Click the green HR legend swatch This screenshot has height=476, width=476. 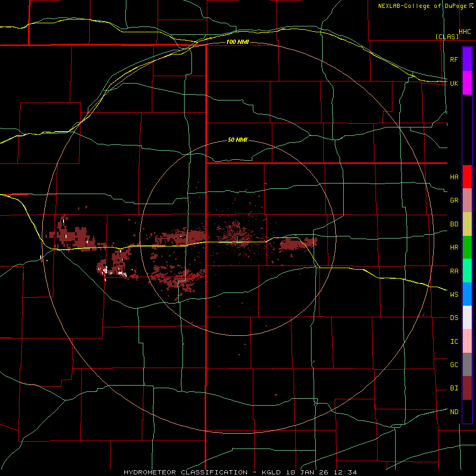click(467, 248)
